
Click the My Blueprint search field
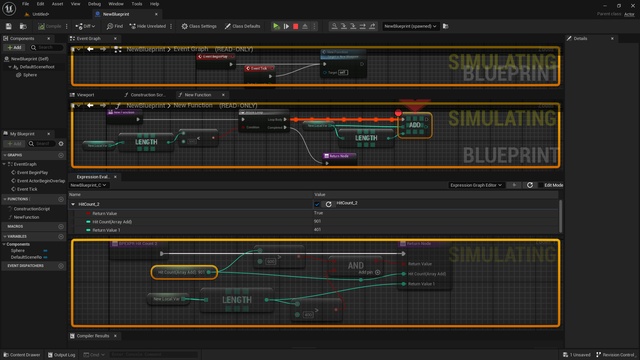click(x=41, y=144)
